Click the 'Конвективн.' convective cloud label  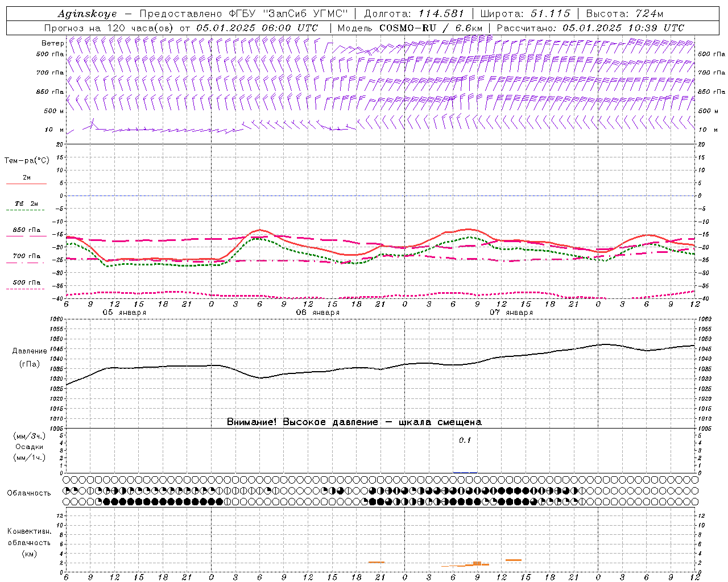pos(29,531)
